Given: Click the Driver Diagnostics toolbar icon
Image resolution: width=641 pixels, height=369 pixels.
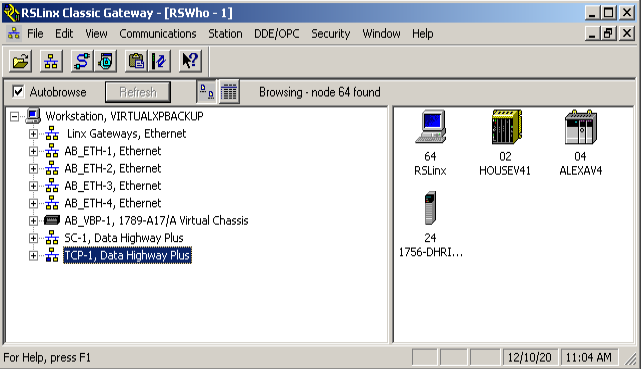Looking at the screenshot, I should (x=106, y=61).
